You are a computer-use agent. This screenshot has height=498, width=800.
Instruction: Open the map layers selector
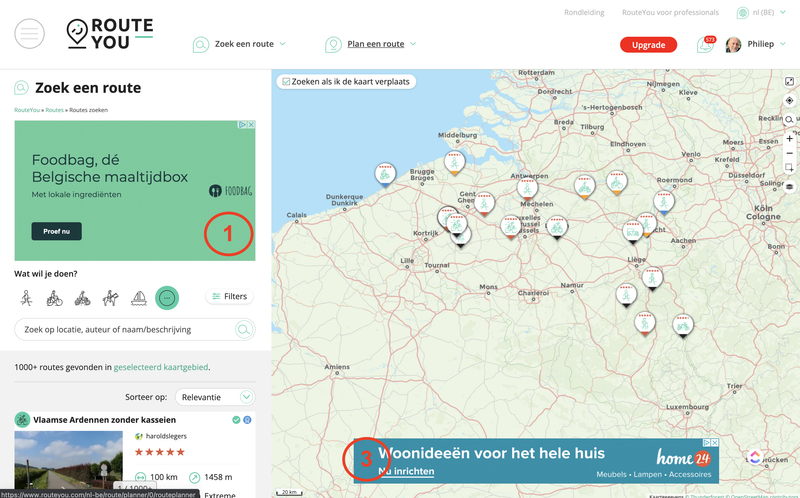coord(789,187)
